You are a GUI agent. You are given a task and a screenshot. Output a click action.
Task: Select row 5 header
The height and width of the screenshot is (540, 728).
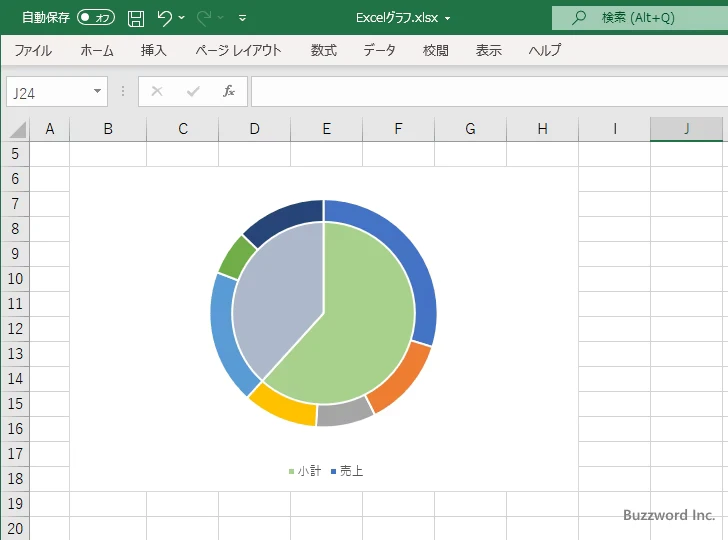pyautogui.click(x=15, y=154)
